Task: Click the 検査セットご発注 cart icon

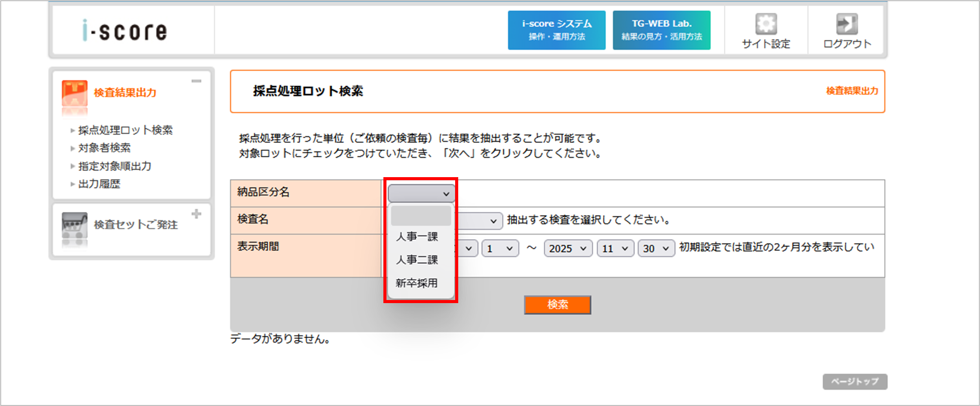Action: [74, 225]
